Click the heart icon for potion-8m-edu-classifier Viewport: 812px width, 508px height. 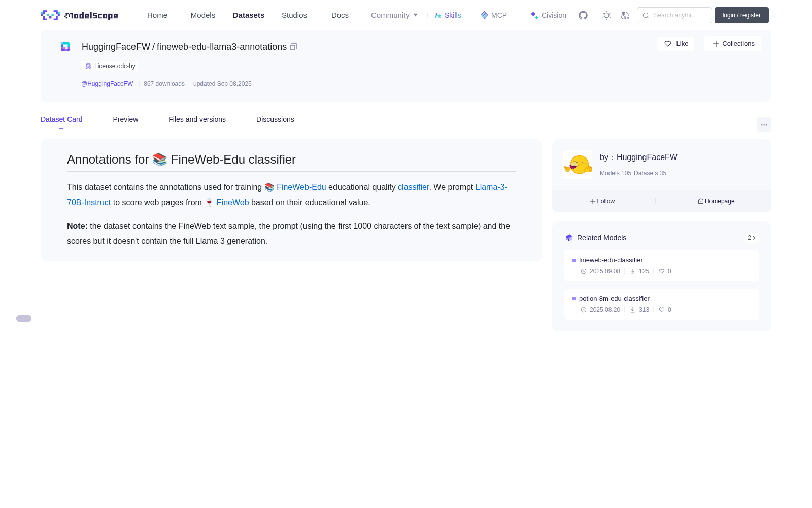[x=662, y=310]
